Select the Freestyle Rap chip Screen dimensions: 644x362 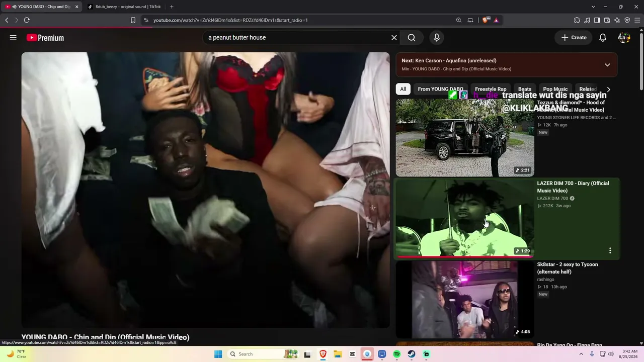[x=491, y=89]
